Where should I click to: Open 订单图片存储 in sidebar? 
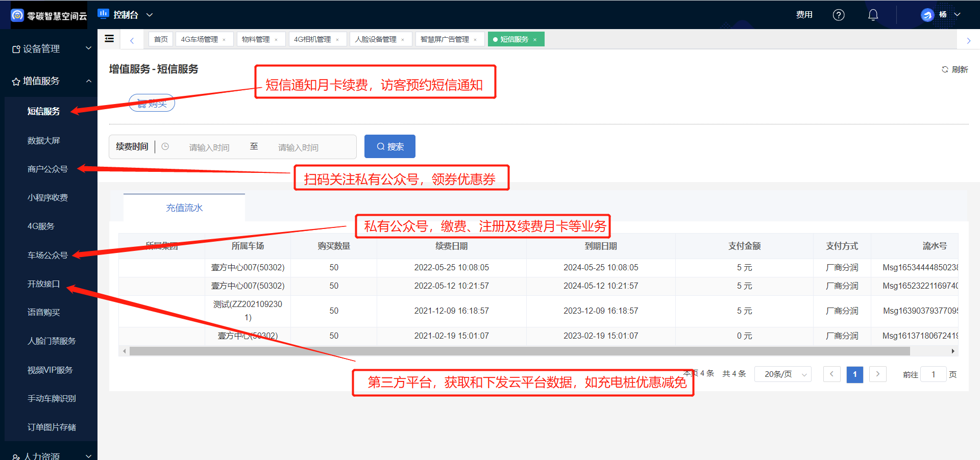(52, 427)
